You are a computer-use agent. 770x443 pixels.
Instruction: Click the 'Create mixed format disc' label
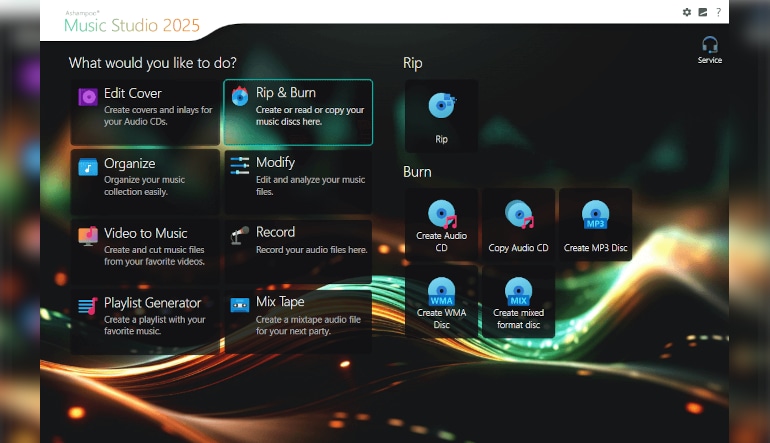(519, 319)
